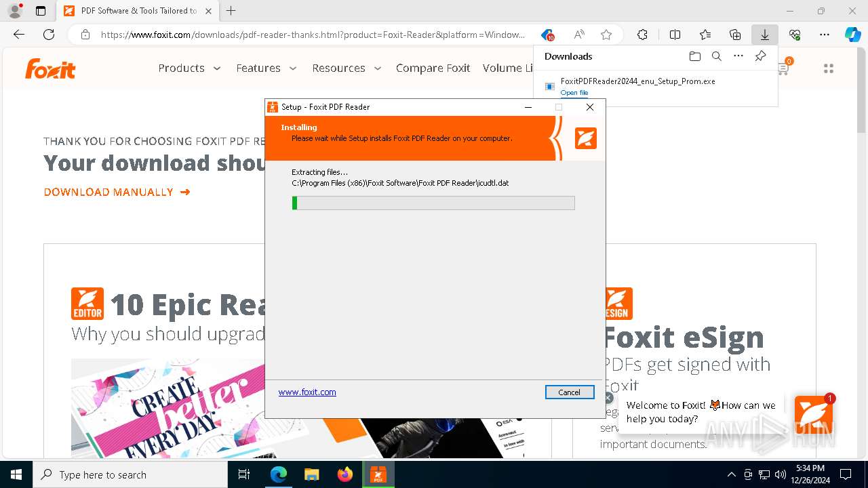
Task: Expand the Features menu
Action: tap(267, 68)
